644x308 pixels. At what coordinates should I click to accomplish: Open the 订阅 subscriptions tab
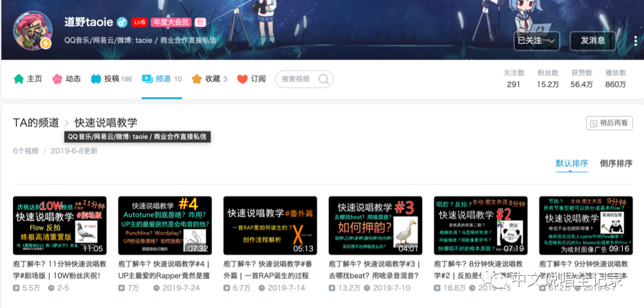tap(252, 79)
